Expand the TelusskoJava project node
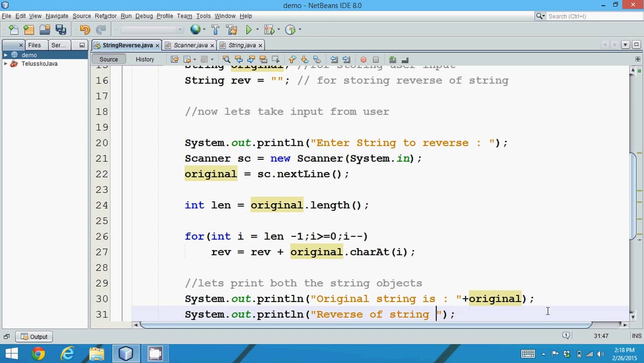Viewport: 644px width, 363px height. click(x=6, y=64)
